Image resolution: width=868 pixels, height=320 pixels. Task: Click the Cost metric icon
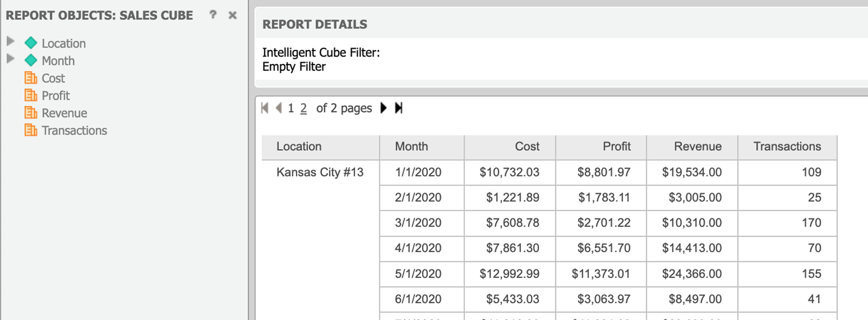31,78
